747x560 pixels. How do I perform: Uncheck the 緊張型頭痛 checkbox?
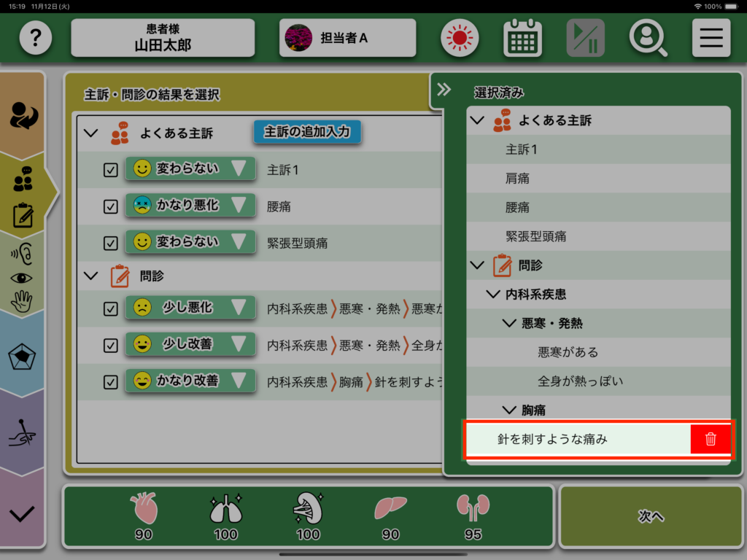click(x=111, y=243)
